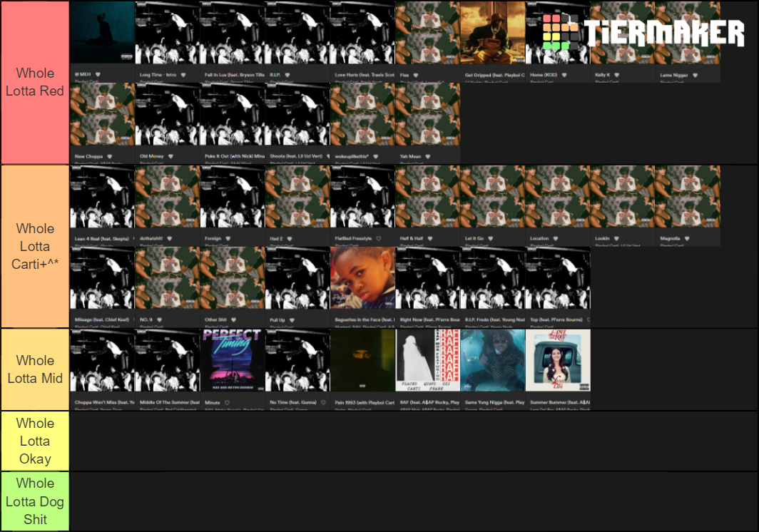Image resolution: width=759 pixels, height=532 pixels.
Task: Select the red Whole Lotta Red tier label
Action: click(x=35, y=82)
